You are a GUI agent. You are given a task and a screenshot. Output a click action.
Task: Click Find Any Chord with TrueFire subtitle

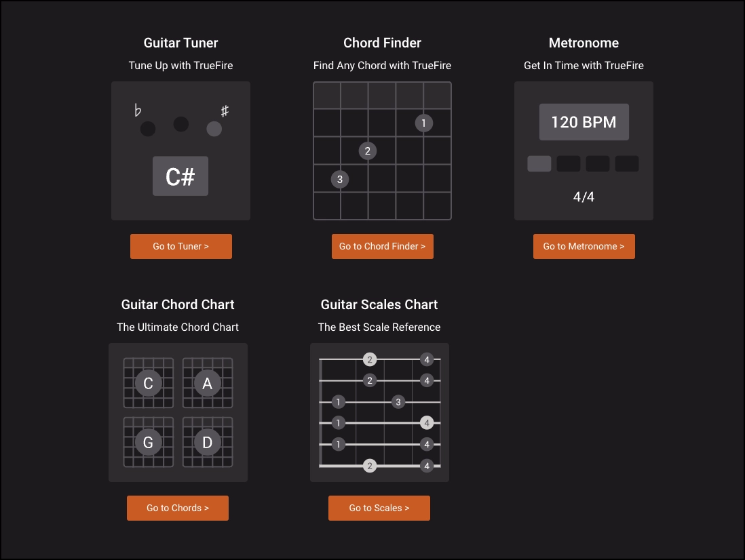(383, 66)
